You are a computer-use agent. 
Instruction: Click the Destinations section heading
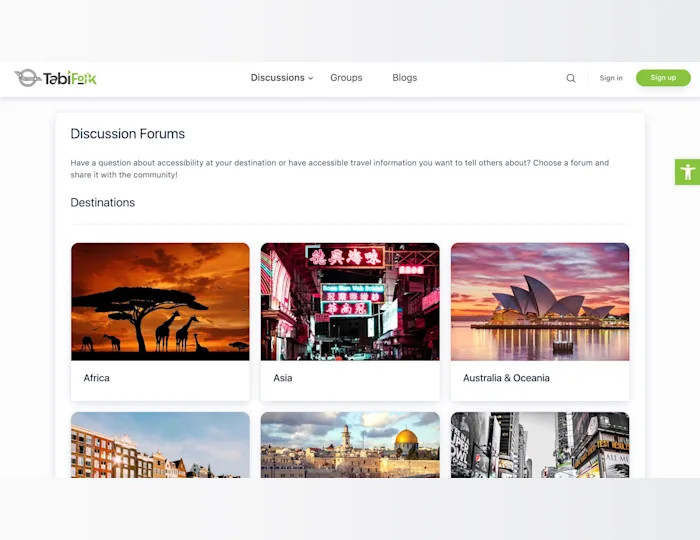103,203
